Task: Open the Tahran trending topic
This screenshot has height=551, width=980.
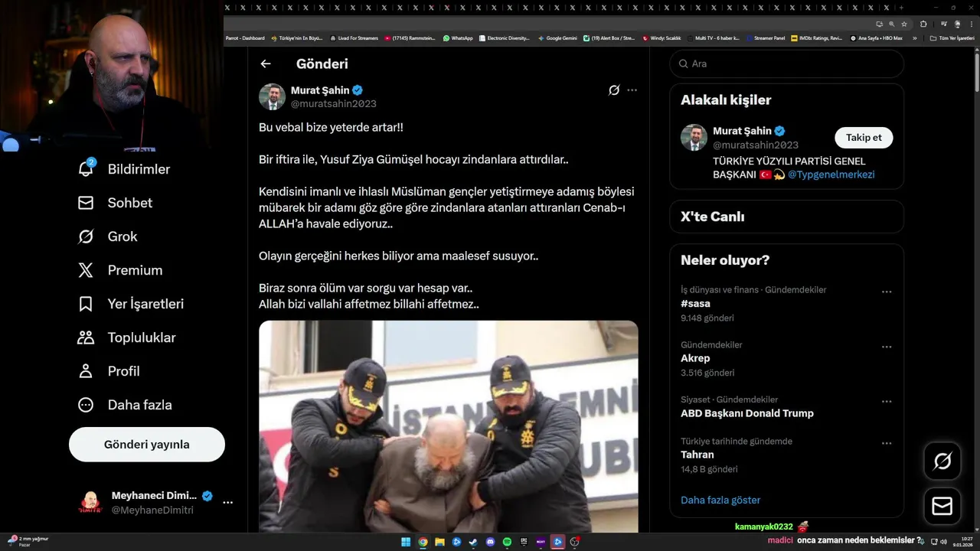Action: 697,455
